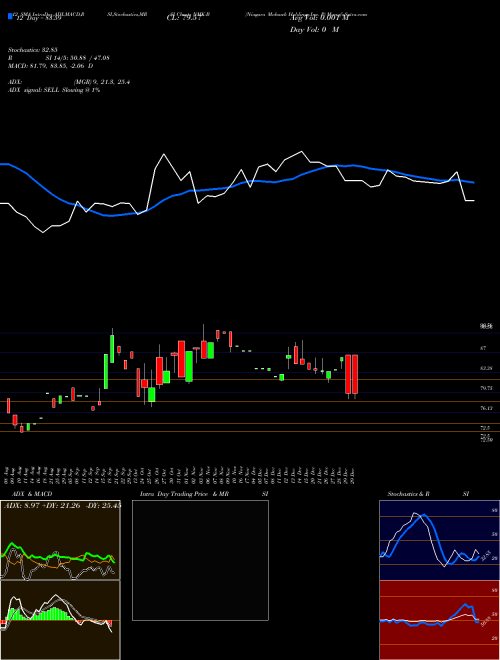Click the 76.12 price axis label
500x660 pixels.
pos(486,408)
